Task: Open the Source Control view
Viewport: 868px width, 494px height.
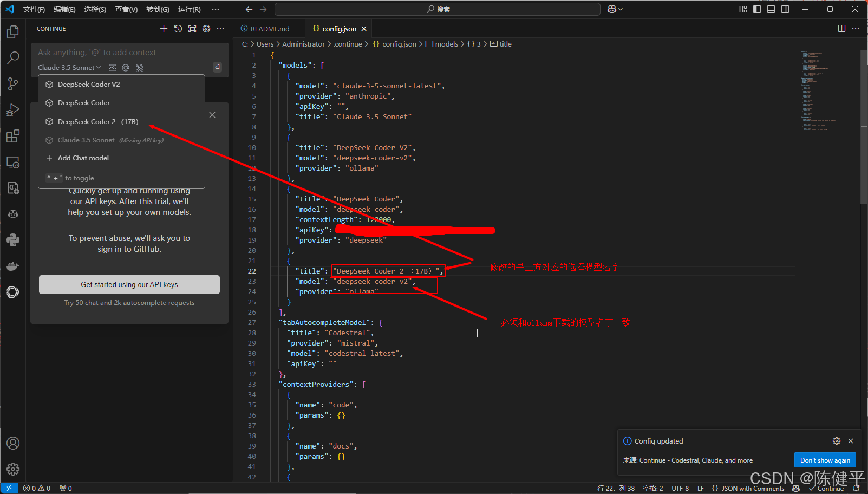Action: [x=13, y=83]
